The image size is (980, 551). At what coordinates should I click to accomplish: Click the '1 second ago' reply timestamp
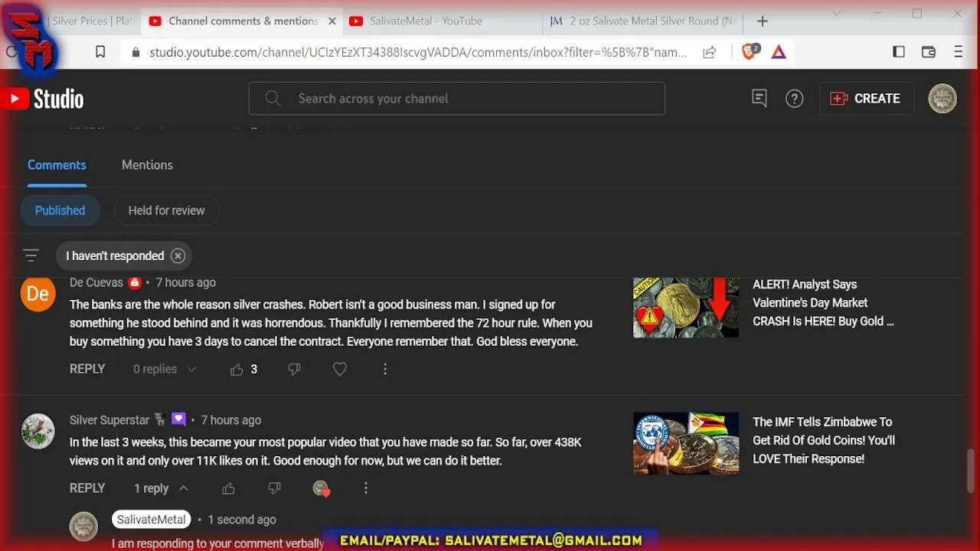pyautogui.click(x=242, y=520)
